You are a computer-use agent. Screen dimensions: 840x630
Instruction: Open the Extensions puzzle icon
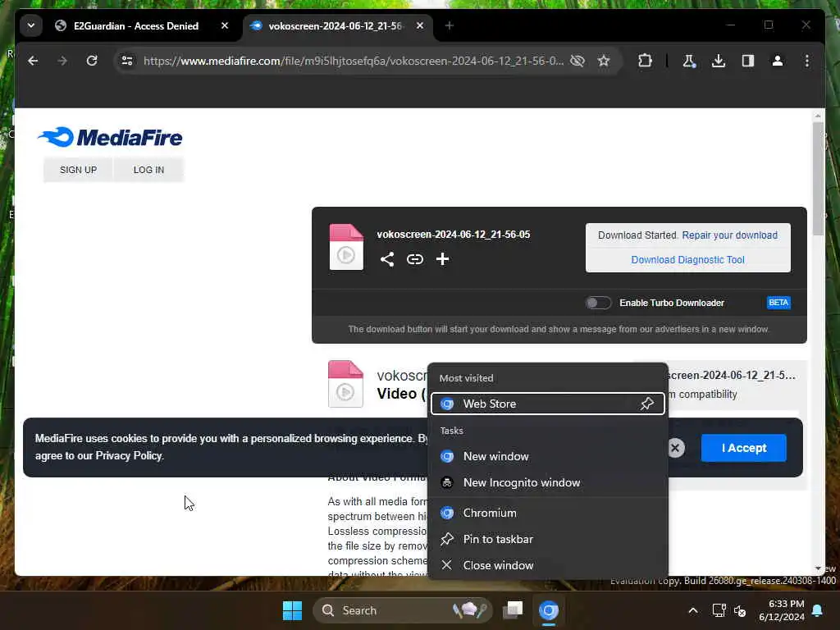[645, 61]
